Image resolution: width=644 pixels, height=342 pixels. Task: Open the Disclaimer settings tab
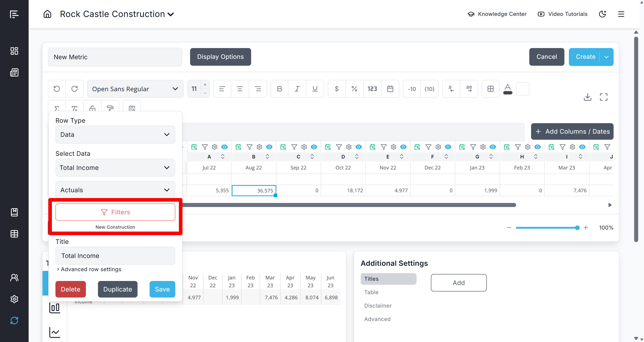tap(377, 306)
